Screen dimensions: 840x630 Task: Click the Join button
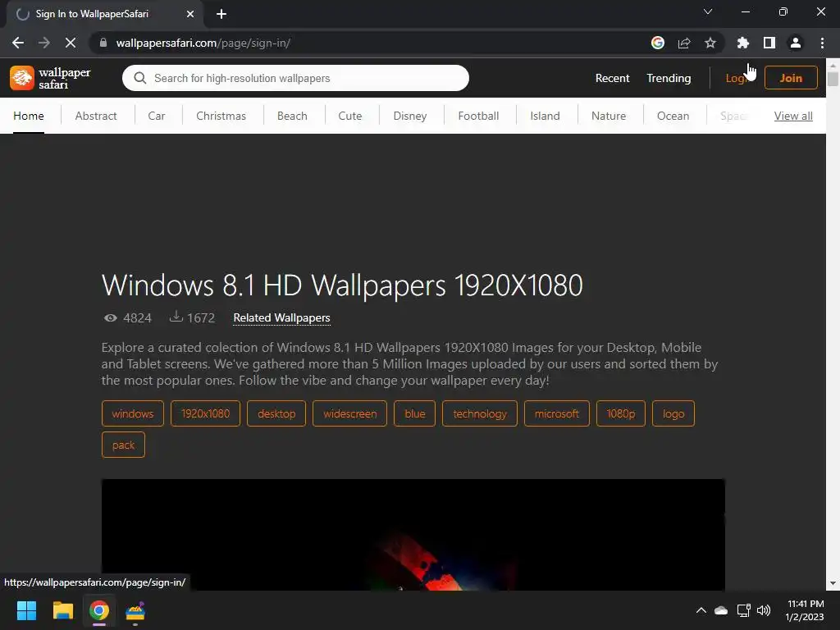coord(791,78)
